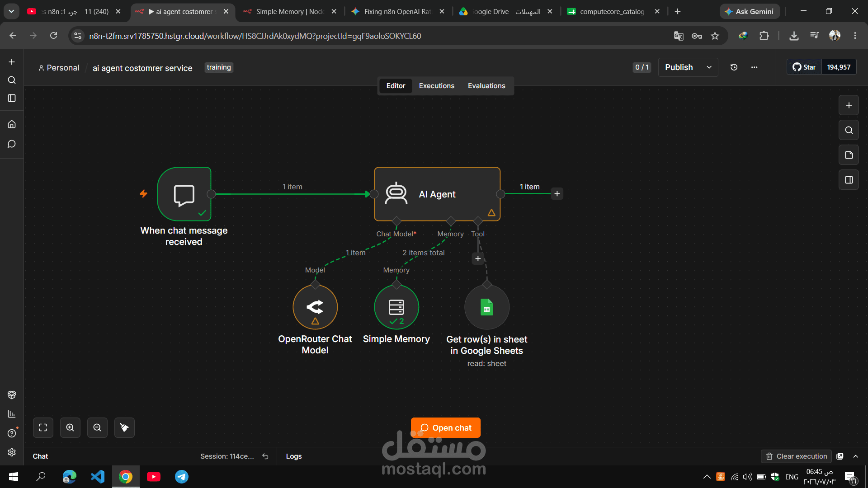Click the fit-to-view canvas button
The width and height of the screenshot is (868, 488).
click(x=43, y=427)
